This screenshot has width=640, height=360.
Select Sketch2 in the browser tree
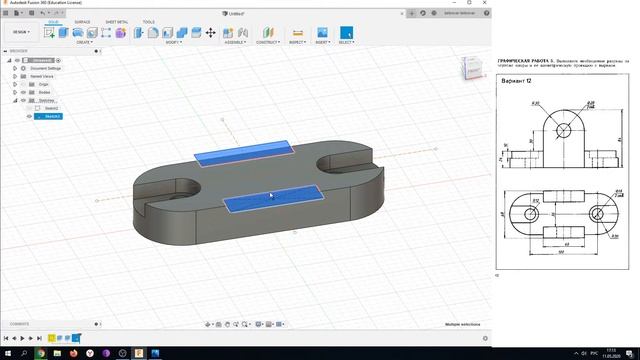point(49,116)
